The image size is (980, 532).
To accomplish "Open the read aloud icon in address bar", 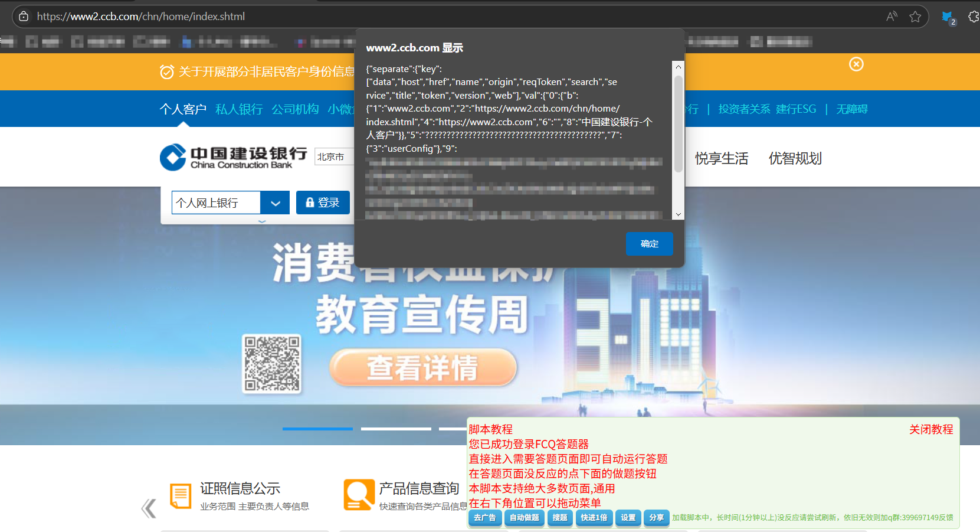I will [x=891, y=17].
